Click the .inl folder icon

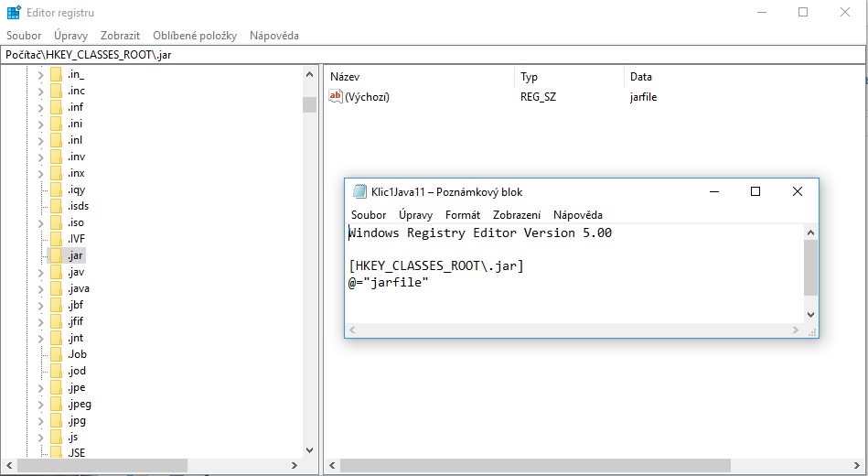[x=56, y=140]
